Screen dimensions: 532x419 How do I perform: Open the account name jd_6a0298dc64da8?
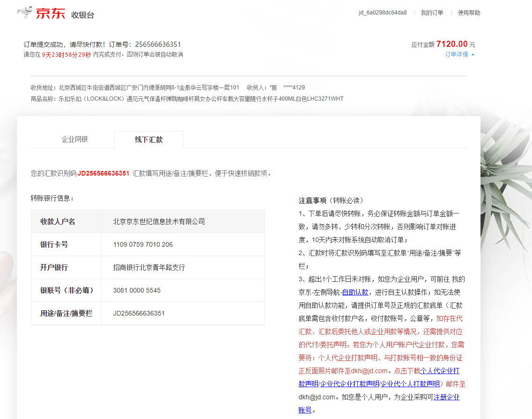pos(383,13)
